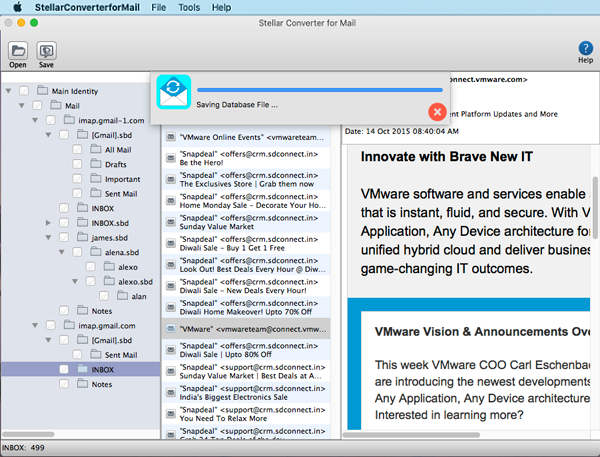This screenshot has height=457, width=600.
Task: Click envelope icon of New Deals Every Hour mail
Action: (171, 286)
